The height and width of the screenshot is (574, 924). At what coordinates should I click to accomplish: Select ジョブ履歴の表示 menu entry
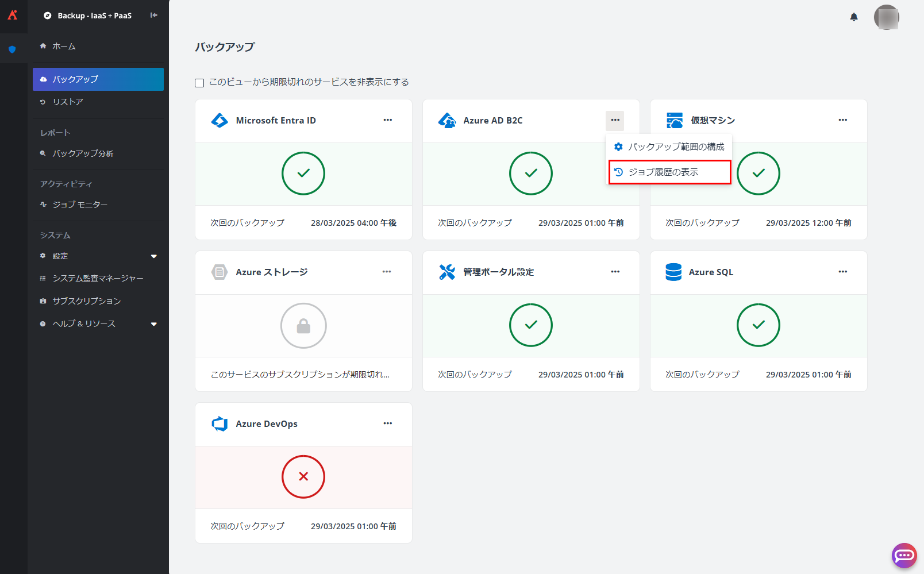click(669, 172)
